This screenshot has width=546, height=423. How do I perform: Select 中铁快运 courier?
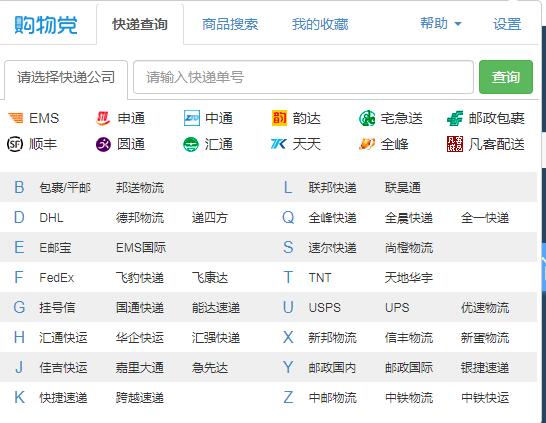pos(485,398)
